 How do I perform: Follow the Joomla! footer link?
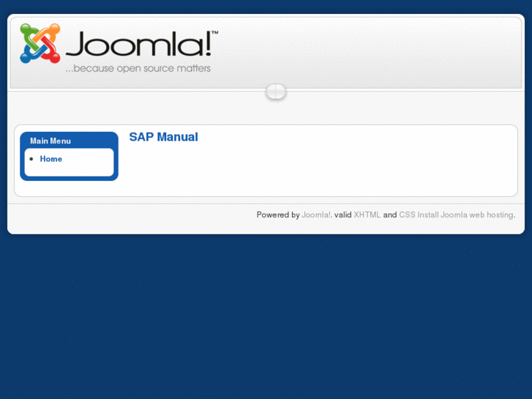pyautogui.click(x=316, y=215)
